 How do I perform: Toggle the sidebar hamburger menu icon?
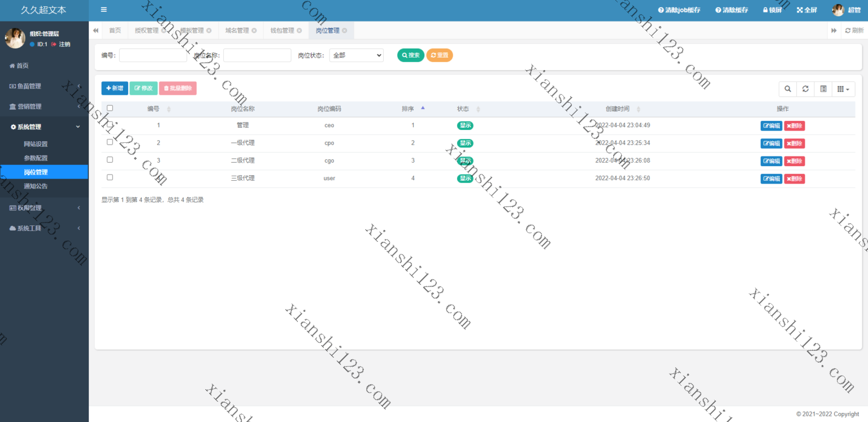click(x=103, y=10)
